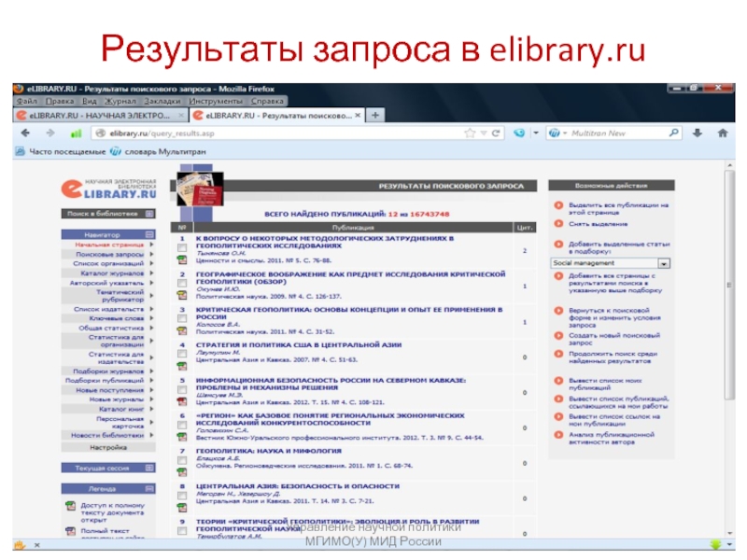This screenshot has width=747, height=560.
Task: Tick checkbox for publication 6
Action: pos(182,425)
